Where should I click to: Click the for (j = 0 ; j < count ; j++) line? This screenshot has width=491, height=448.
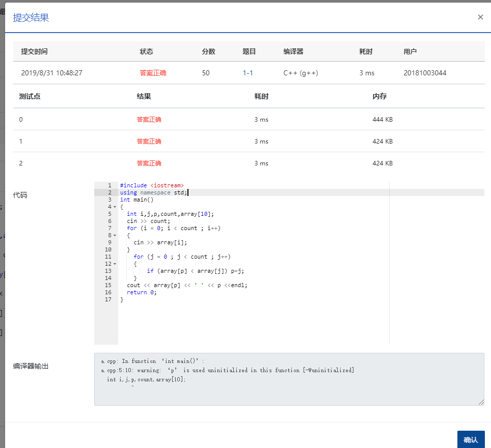click(x=182, y=257)
